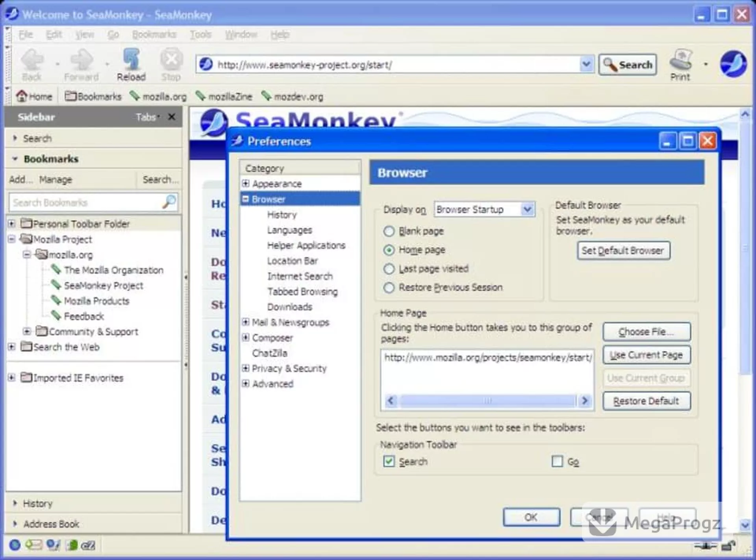
Task: Click the home page list horizontal scrollbar thumb
Action: click(488, 401)
